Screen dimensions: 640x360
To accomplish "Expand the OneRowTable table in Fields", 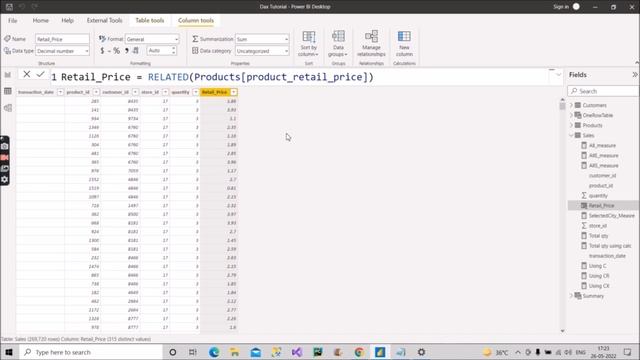I will [571, 116].
